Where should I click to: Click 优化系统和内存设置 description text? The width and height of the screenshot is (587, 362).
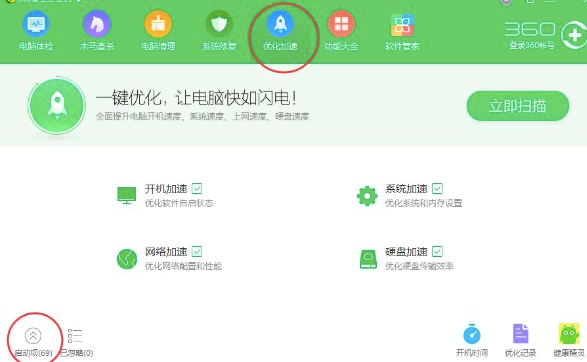pyautogui.click(x=423, y=203)
